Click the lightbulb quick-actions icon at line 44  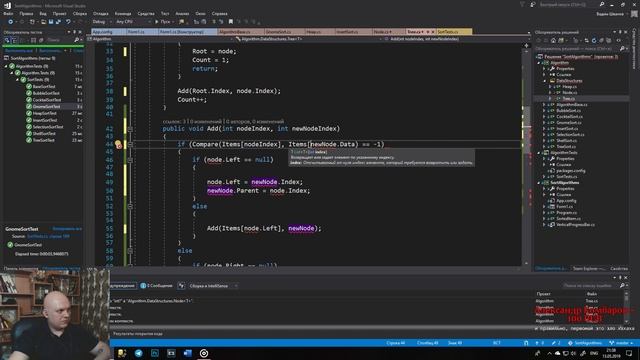tap(118, 144)
